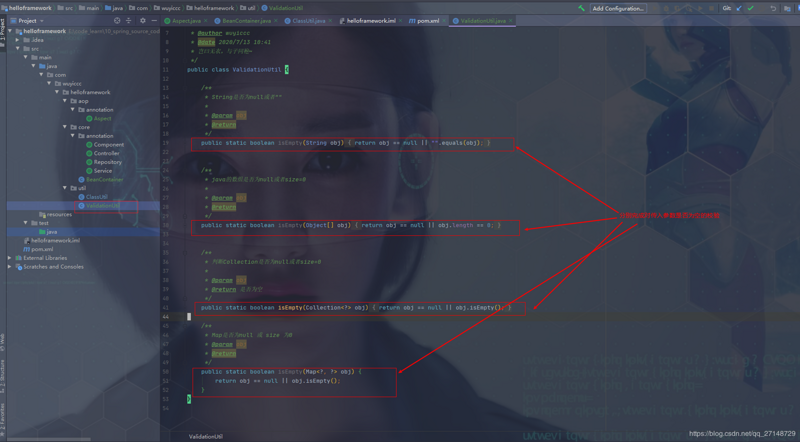
Task: Open the Structure tool window tab
Action: [3, 376]
